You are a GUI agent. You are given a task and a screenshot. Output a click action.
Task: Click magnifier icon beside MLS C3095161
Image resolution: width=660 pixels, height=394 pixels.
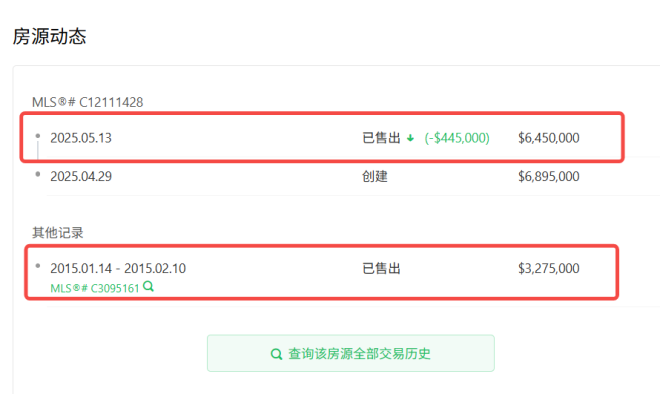point(148,287)
